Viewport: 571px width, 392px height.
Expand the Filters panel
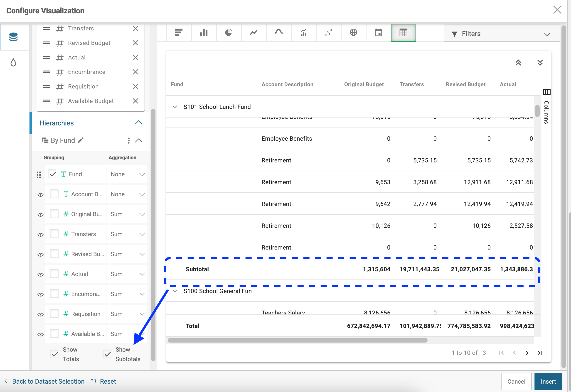(x=502, y=34)
